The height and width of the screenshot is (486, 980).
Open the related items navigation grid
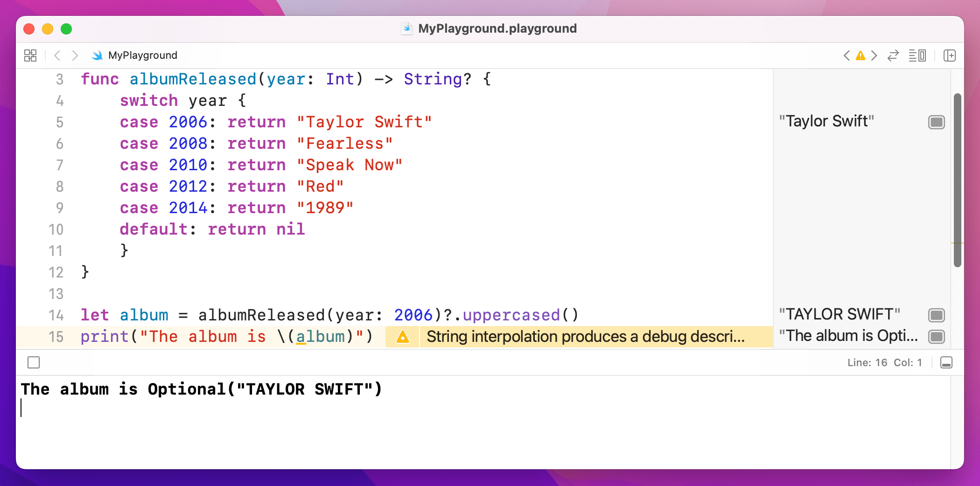tap(30, 55)
